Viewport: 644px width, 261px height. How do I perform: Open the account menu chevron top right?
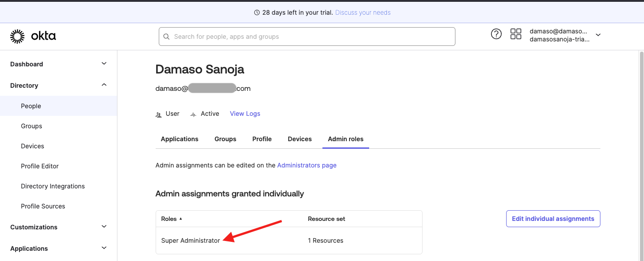coord(598,34)
